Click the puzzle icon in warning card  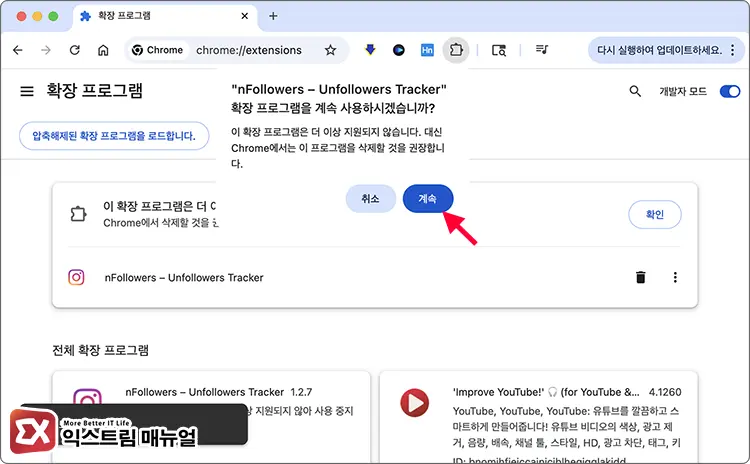pyautogui.click(x=78, y=214)
